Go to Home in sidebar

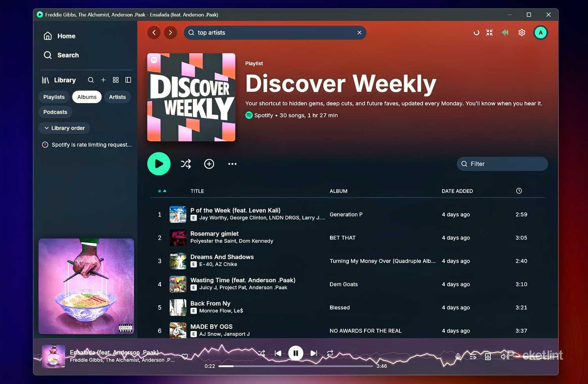click(60, 36)
